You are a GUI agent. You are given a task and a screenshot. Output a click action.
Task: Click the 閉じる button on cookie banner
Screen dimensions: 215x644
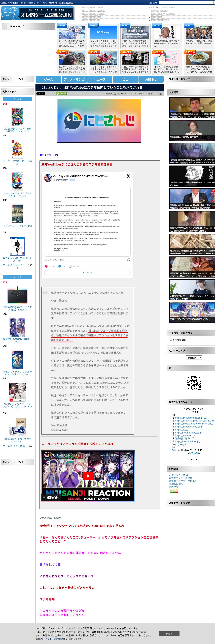point(169,633)
